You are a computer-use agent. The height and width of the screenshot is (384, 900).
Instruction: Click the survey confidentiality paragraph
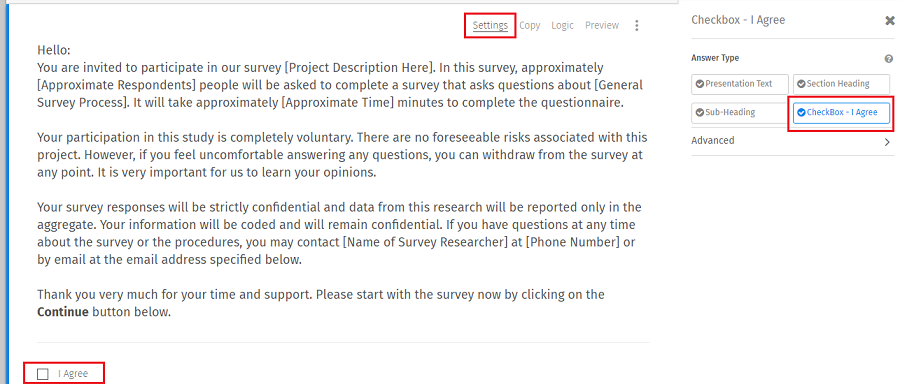[339, 233]
